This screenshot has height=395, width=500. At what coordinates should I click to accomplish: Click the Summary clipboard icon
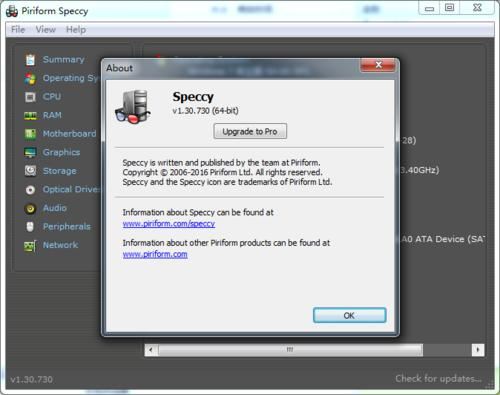coord(30,60)
